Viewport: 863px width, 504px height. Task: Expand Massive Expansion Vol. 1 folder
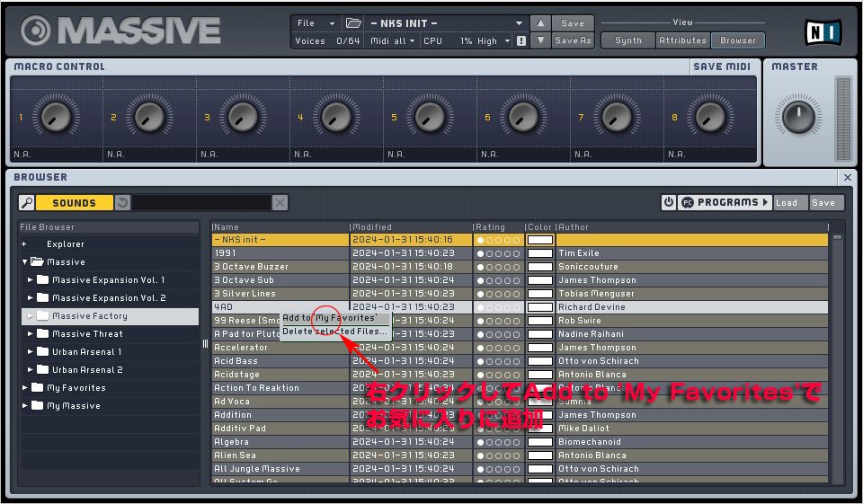(31, 280)
